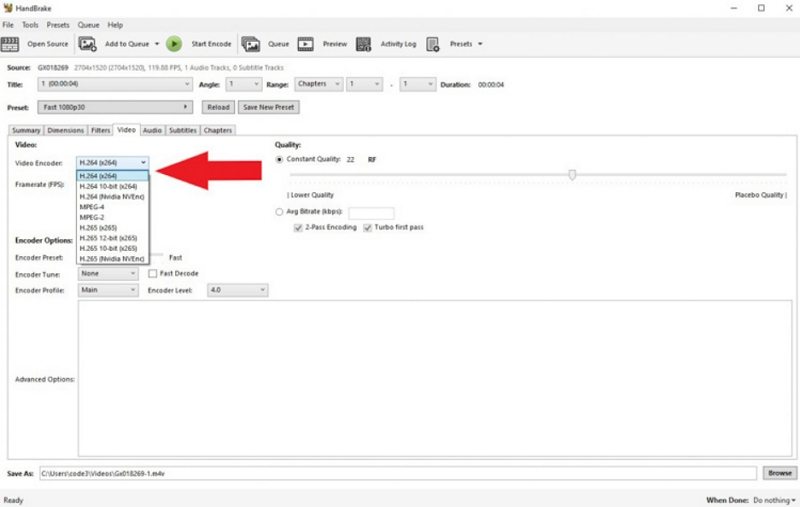Click the Presets toolbar icon

tap(433, 44)
